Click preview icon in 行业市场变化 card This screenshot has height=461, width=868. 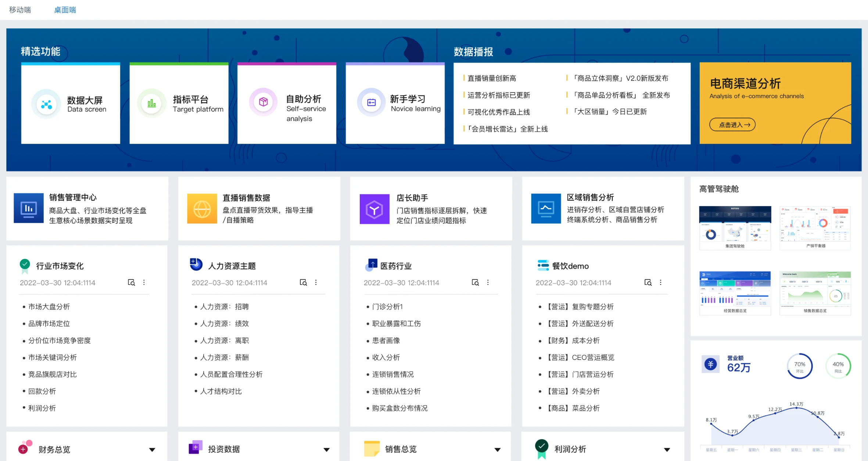[131, 282]
